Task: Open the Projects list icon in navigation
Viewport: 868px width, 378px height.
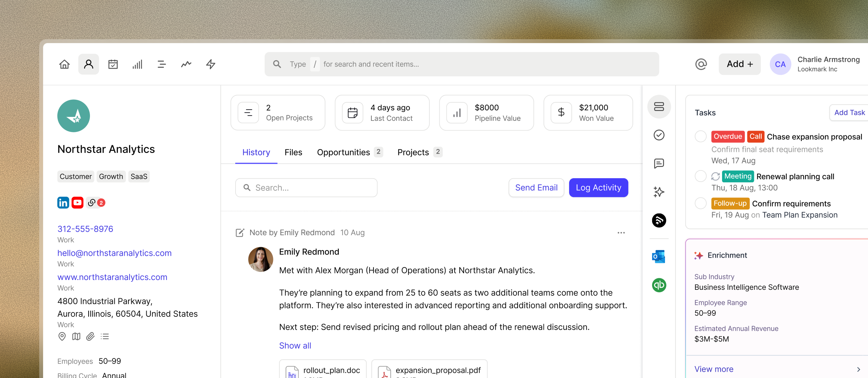Action: tap(162, 64)
